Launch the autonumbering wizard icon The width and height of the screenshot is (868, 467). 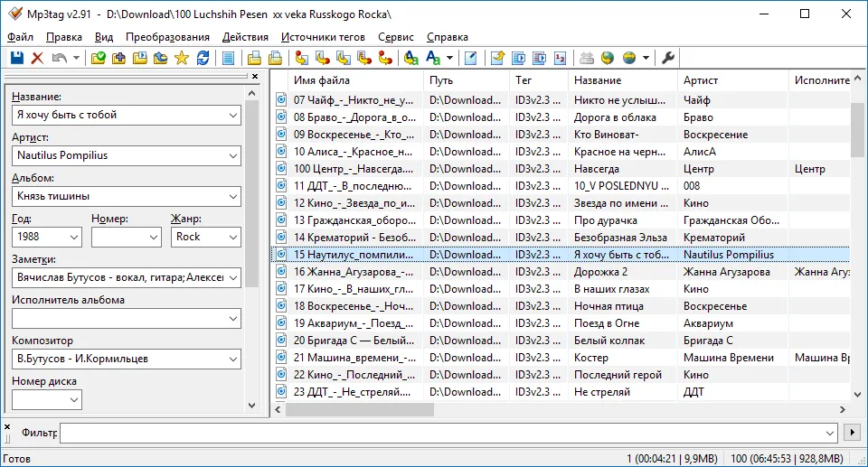[x=561, y=58]
